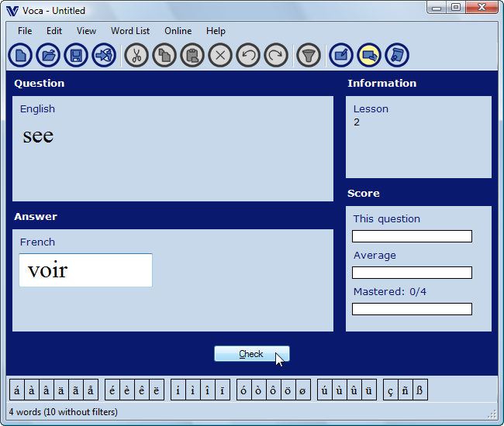
Task: Open the View menu
Action: (86, 31)
